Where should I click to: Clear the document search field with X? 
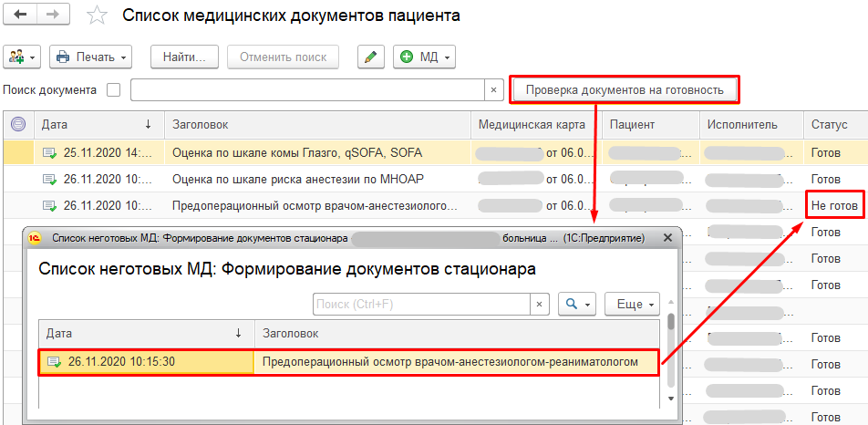tap(493, 89)
